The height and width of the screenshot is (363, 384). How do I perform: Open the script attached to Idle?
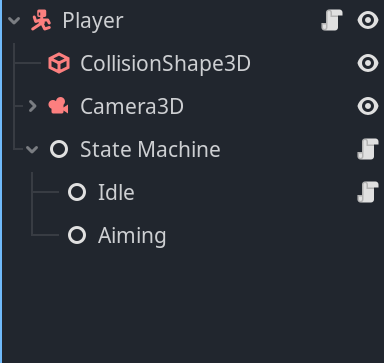368,192
